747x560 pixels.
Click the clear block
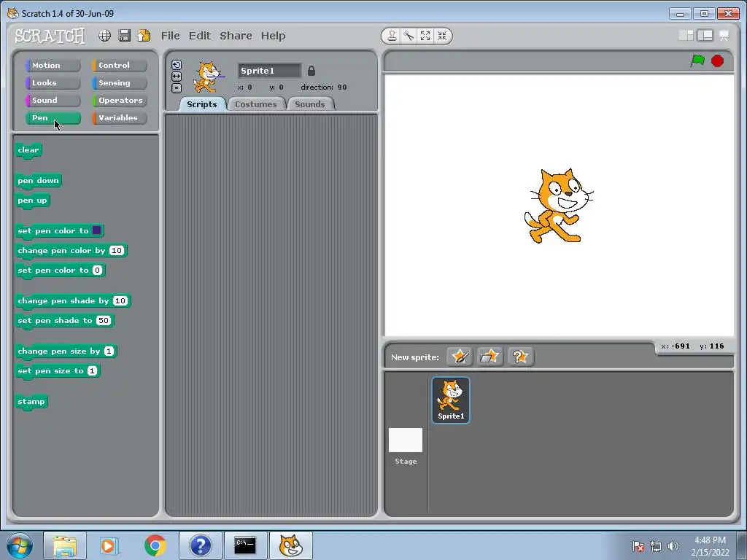pos(28,150)
